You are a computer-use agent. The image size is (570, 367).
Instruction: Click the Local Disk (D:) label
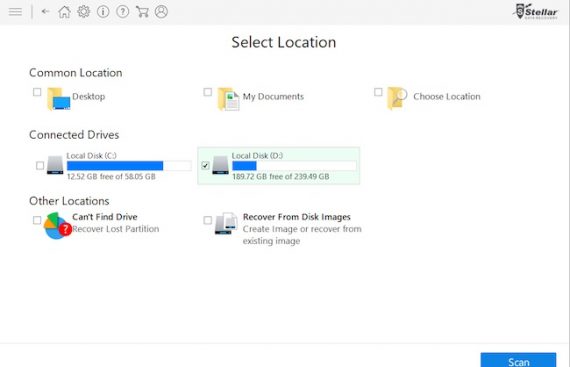click(257, 156)
